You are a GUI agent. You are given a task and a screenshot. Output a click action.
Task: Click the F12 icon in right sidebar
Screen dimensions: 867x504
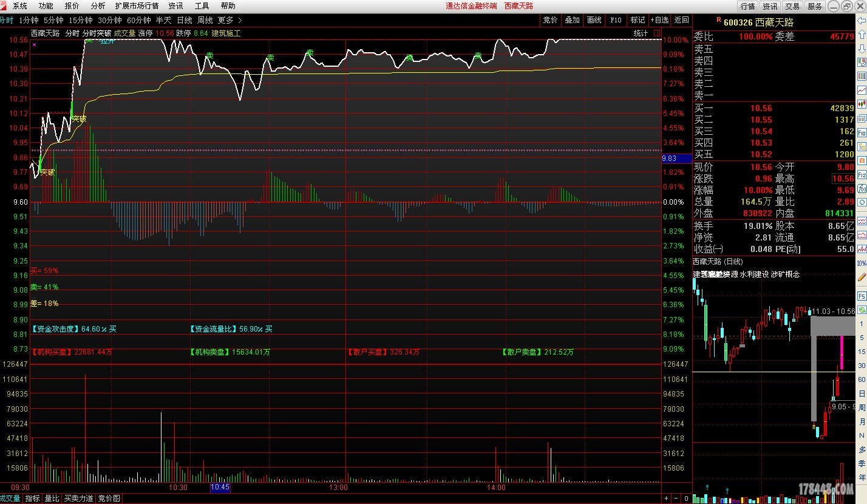click(862, 175)
